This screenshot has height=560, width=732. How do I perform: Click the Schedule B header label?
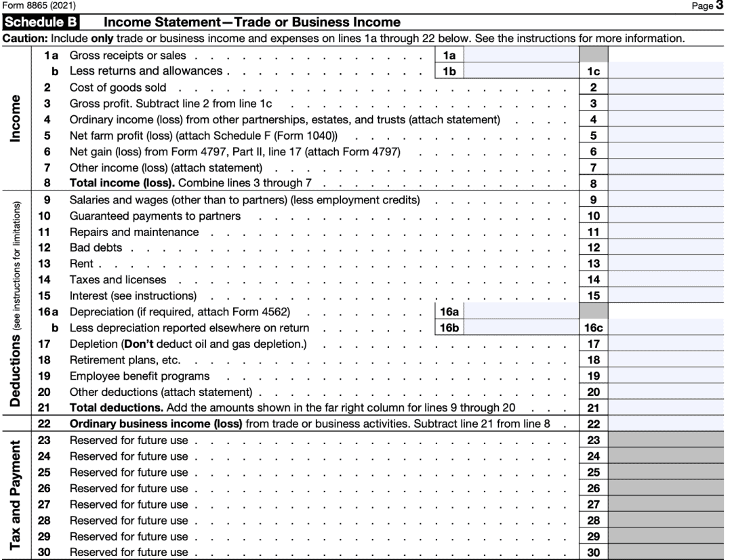(39, 22)
